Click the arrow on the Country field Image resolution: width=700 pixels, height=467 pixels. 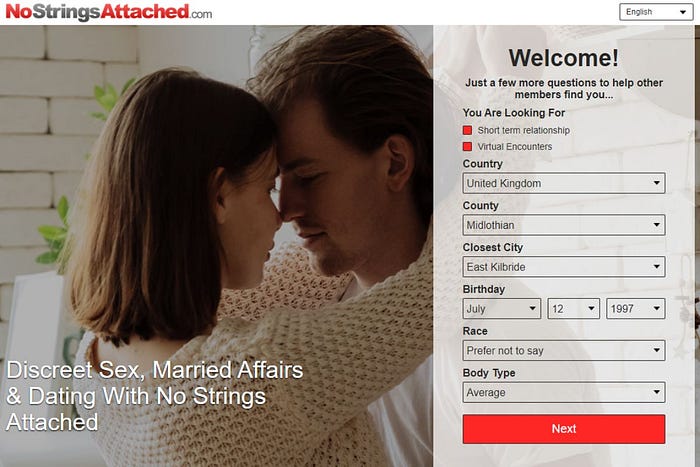[x=657, y=183]
